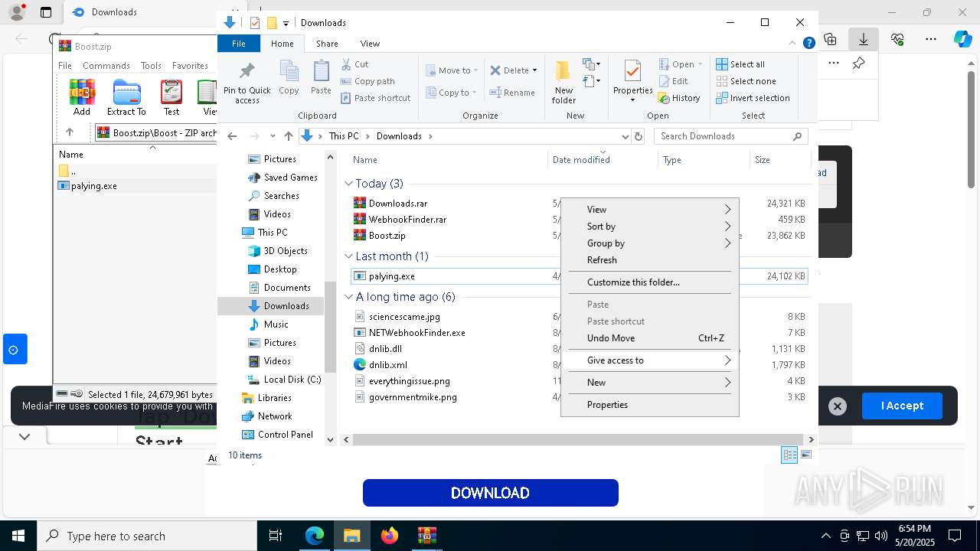Open WinRAR Commands menu
The width and height of the screenshot is (980, 551).
pos(106,66)
